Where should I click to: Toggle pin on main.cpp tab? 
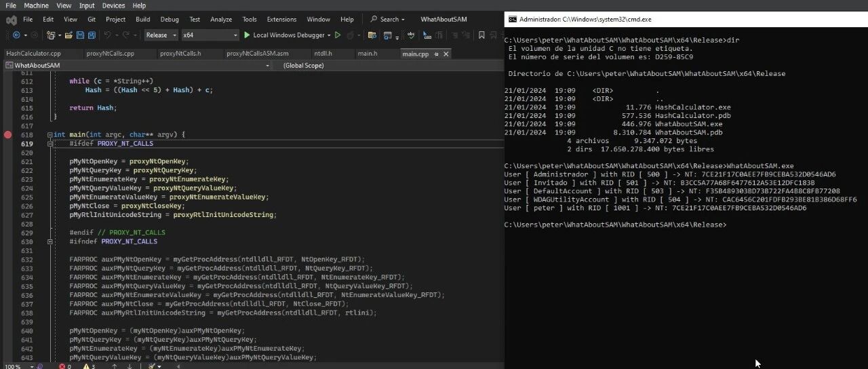tap(437, 54)
